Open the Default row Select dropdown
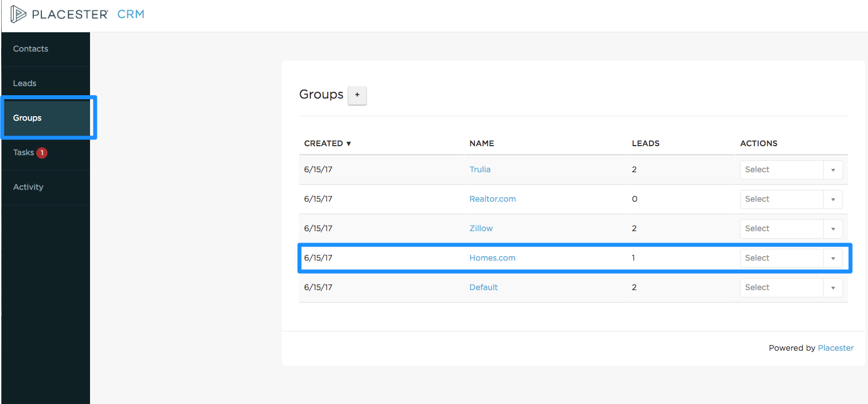Image resolution: width=868 pixels, height=404 pixels. 791,287
